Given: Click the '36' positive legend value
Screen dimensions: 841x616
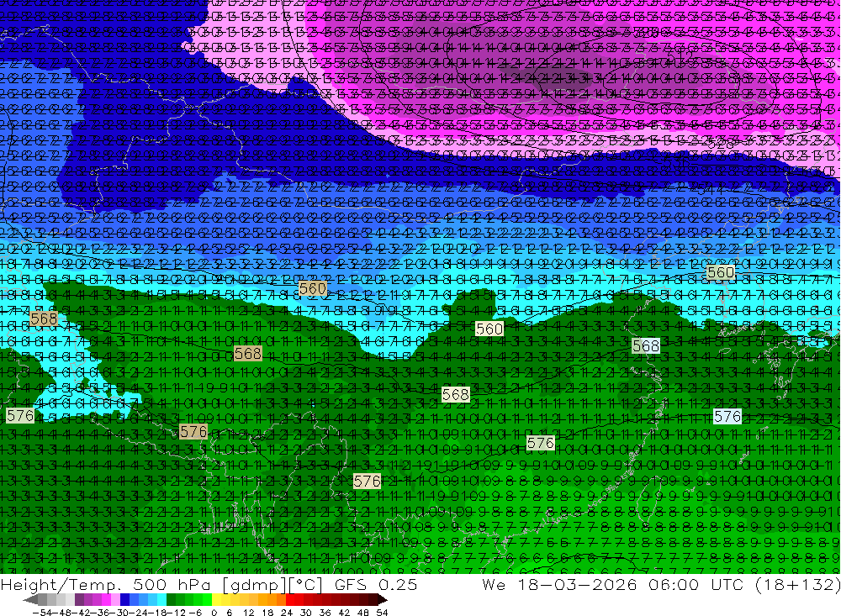Looking at the screenshot, I should (325, 613).
